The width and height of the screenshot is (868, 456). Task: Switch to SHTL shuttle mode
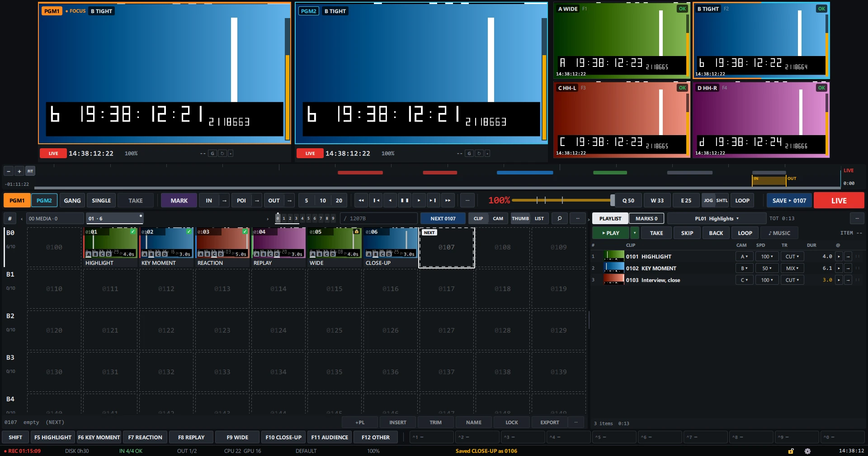(722, 201)
